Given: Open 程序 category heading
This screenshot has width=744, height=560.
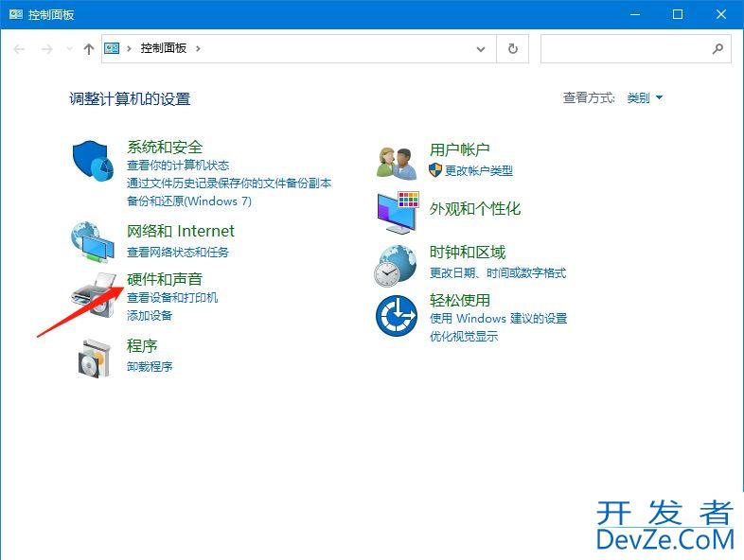Looking at the screenshot, I should (x=142, y=345).
